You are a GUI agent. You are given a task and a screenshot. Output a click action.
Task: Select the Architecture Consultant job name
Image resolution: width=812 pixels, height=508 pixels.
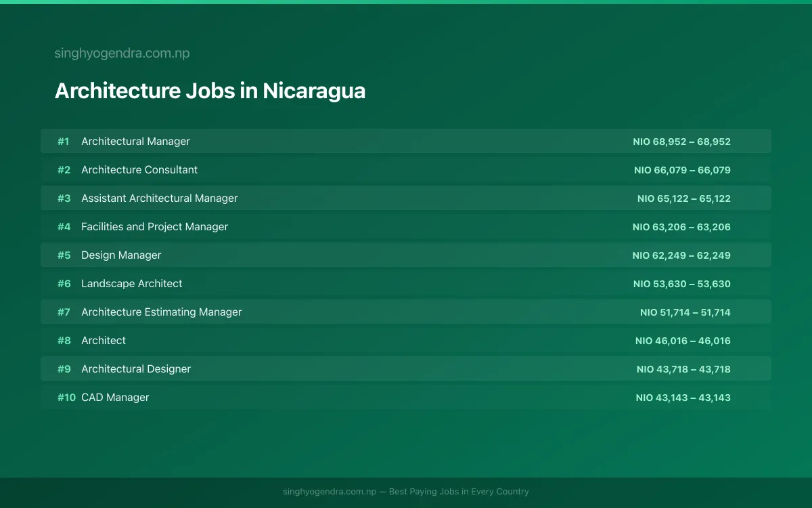139,170
